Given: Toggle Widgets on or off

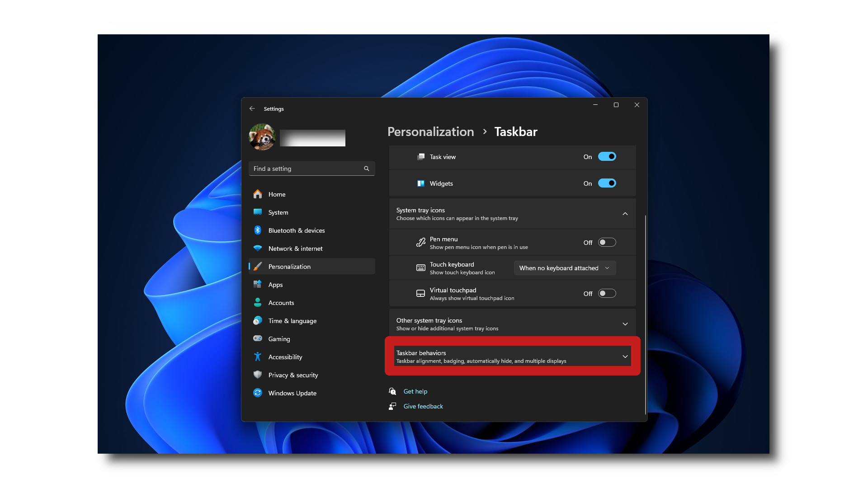Looking at the screenshot, I should tap(606, 183).
